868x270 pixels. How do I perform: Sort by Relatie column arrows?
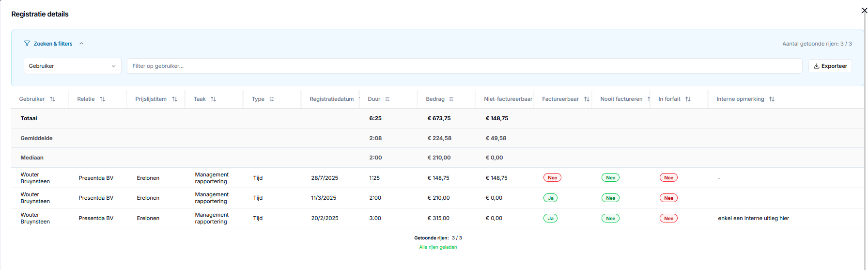click(x=102, y=99)
